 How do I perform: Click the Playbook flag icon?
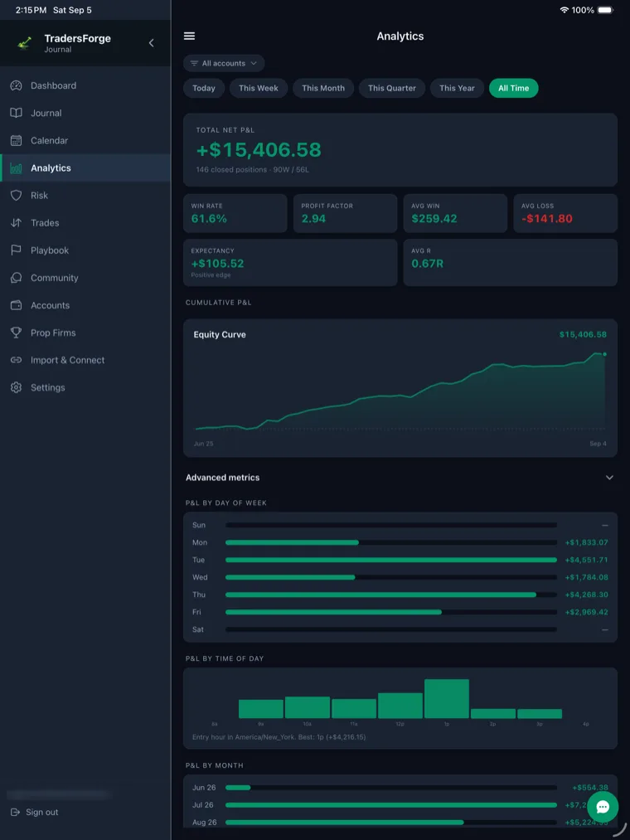pos(16,250)
